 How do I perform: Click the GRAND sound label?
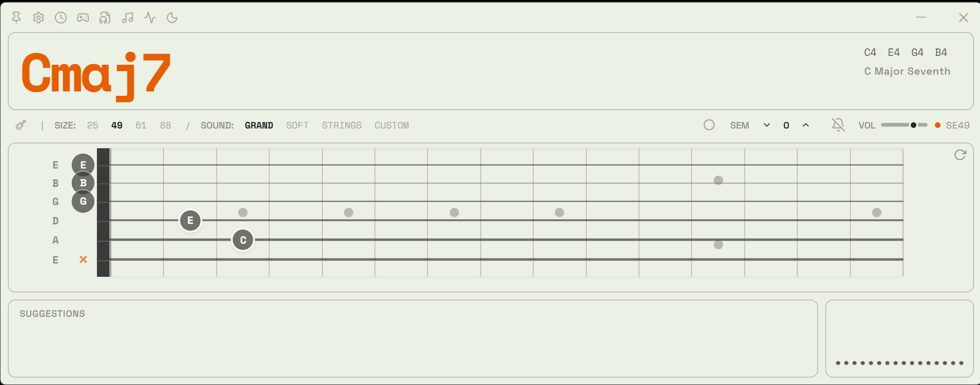click(259, 125)
